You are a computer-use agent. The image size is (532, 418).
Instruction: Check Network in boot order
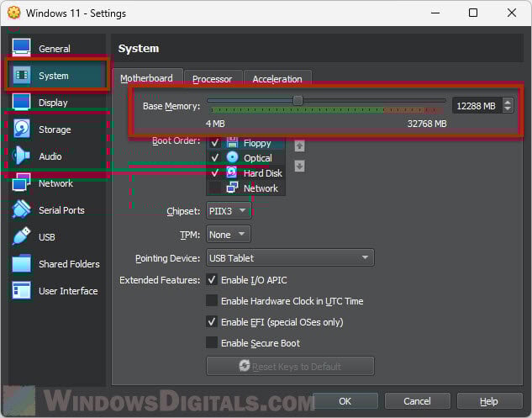pyautogui.click(x=215, y=188)
